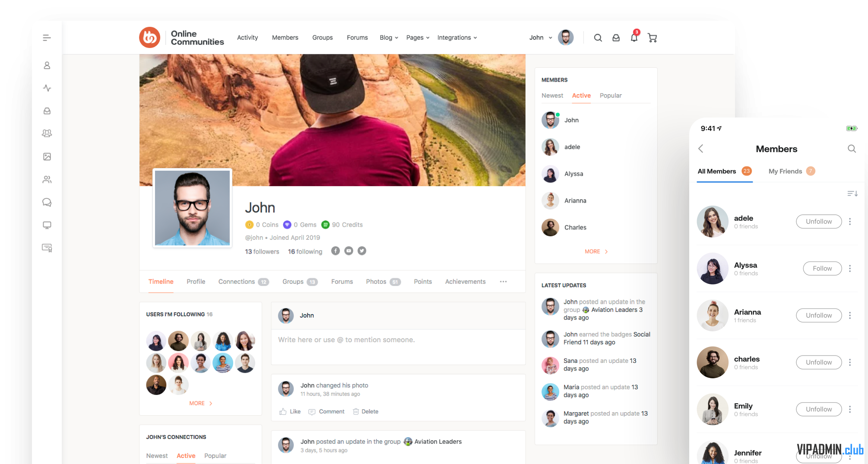Image resolution: width=868 pixels, height=464 pixels.
Task: Expand the Pages dropdown menu
Action: 418,38
